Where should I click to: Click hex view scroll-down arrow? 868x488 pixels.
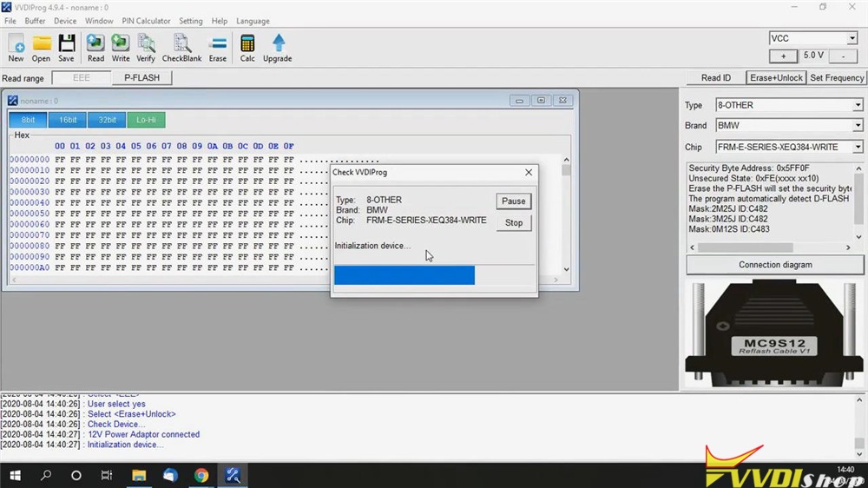point(566,269)
